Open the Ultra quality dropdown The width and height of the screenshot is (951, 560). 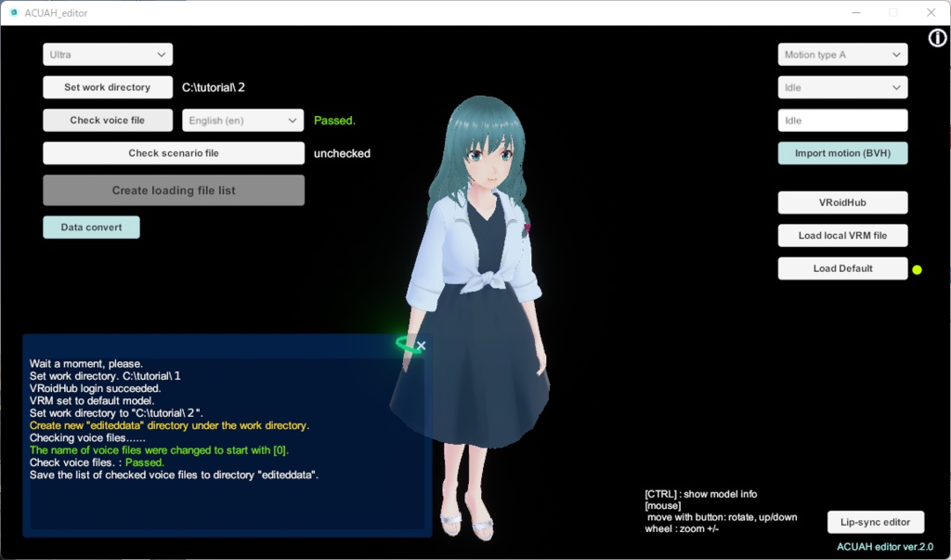107,54
